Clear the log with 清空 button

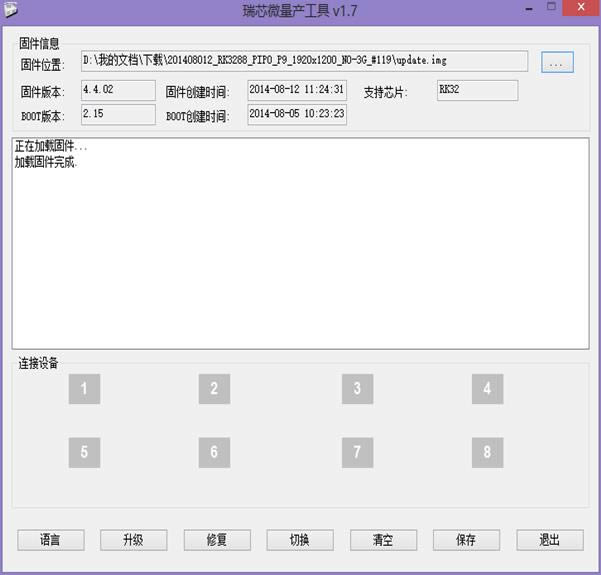tap(383, 540)
